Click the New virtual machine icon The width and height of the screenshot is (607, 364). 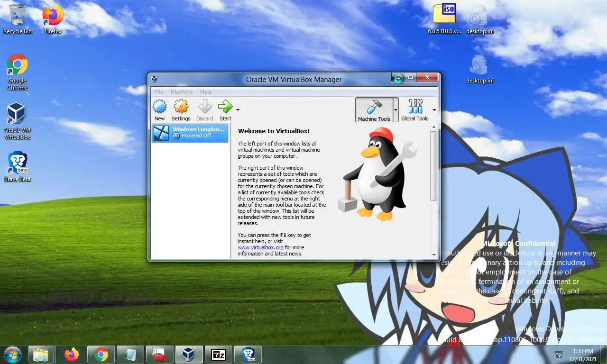click(x=160, y=110)
